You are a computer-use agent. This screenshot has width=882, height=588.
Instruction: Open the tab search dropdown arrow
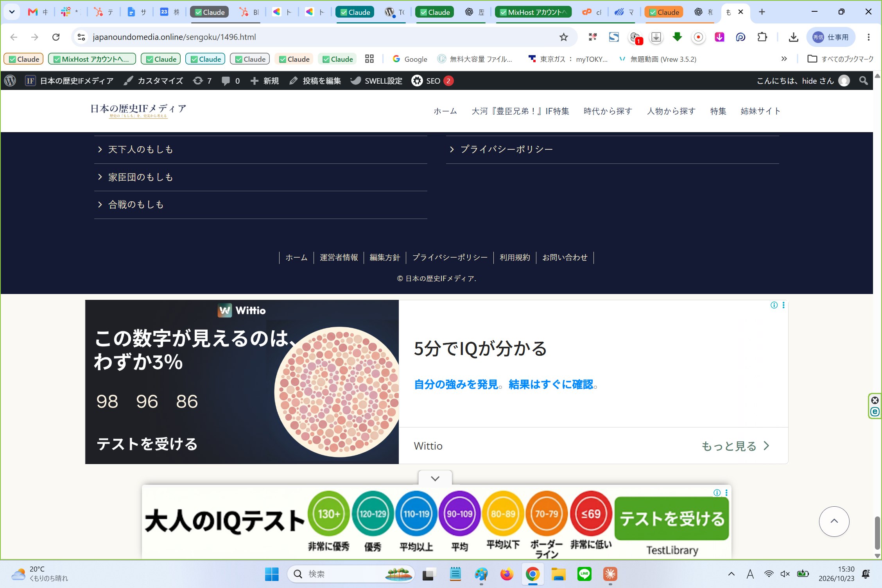[12, 12]
